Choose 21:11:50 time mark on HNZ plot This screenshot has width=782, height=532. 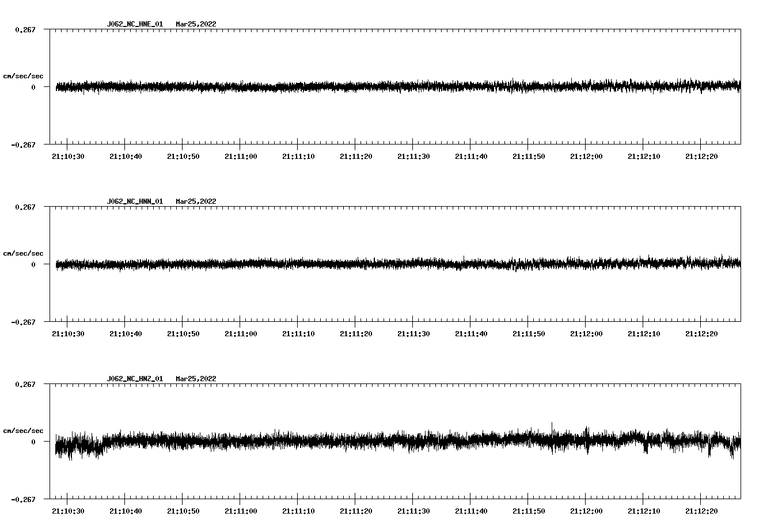tap(529, 511)
